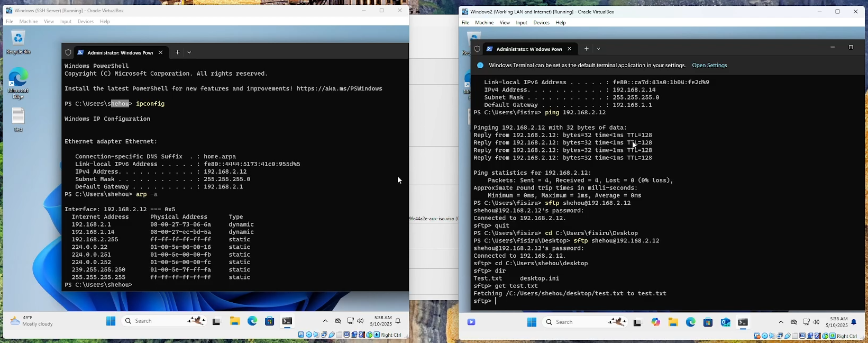This screenshot has width=868, height=343.
Task: Expand new-tab dropdown in SSH Server terminal
Action: (189, 52)
